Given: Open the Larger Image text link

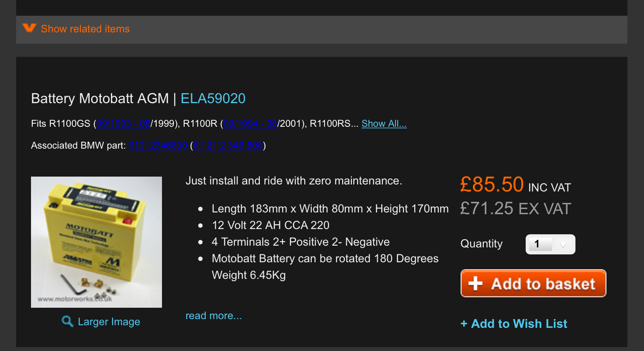Looking at the screenshot, I should [109, 322].
